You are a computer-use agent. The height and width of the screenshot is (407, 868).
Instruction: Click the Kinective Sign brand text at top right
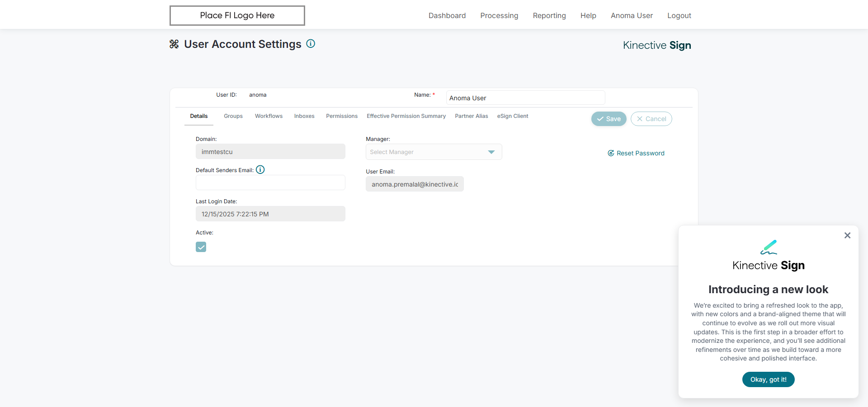tap(657, 45)
